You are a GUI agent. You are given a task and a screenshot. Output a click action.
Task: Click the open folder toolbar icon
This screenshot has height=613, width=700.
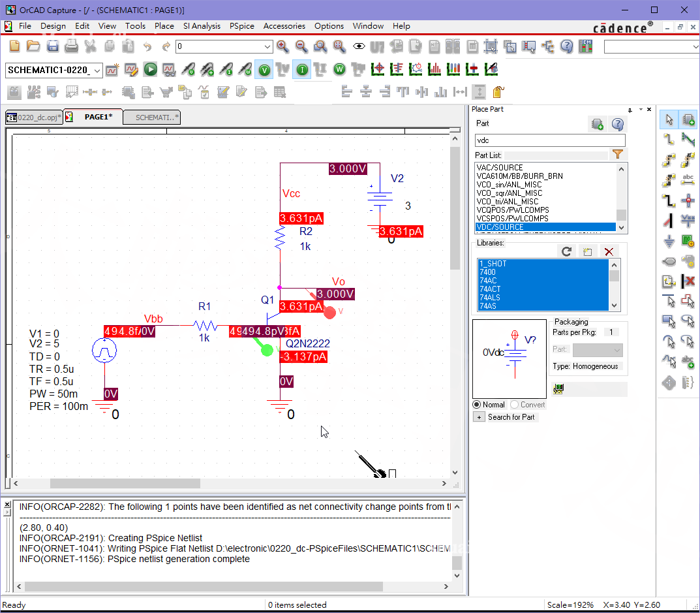[x=33, y=46]
